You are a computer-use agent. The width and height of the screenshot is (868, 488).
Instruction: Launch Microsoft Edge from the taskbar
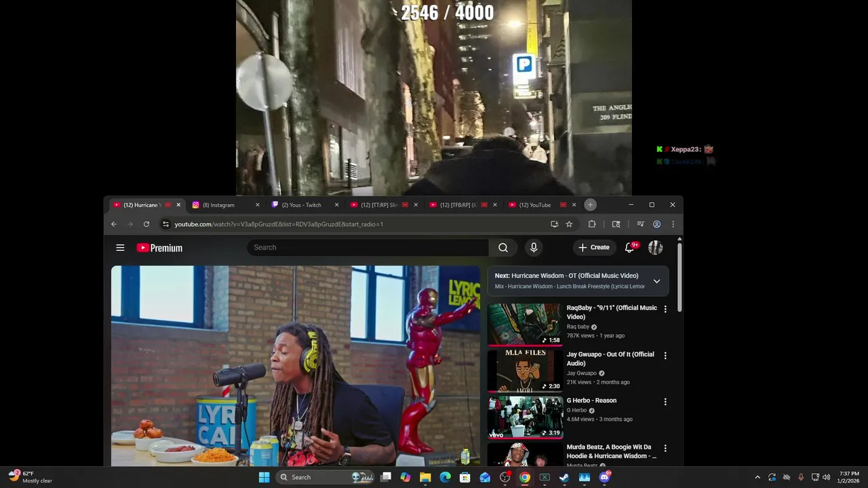[446, 477]
